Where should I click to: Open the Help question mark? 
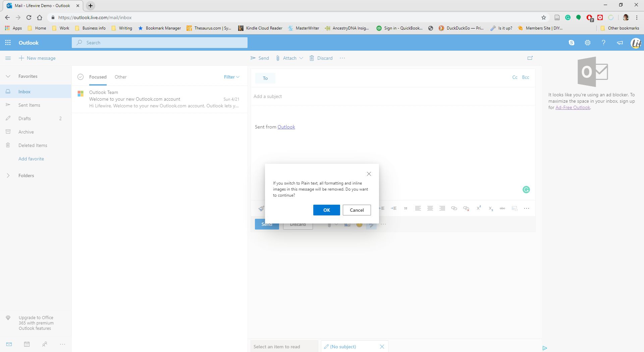tap(603, 43)
